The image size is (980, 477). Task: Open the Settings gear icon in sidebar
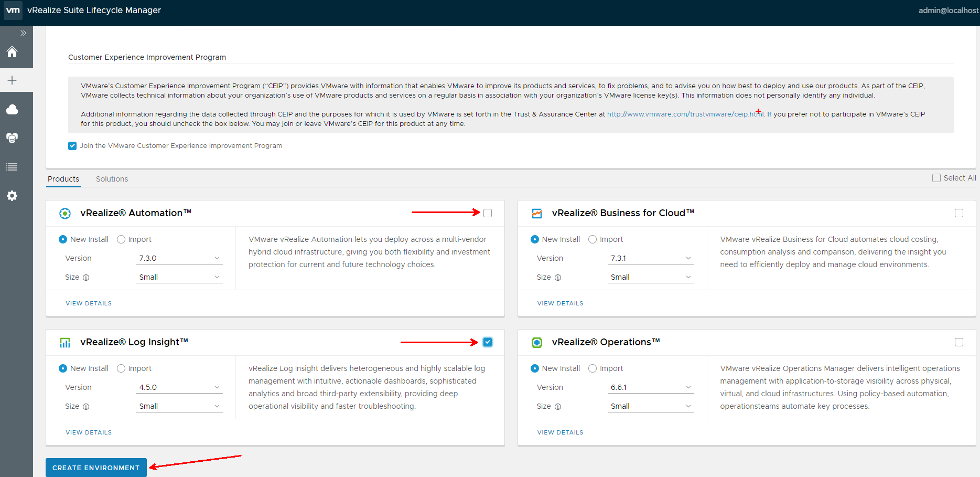pos(12,196)
